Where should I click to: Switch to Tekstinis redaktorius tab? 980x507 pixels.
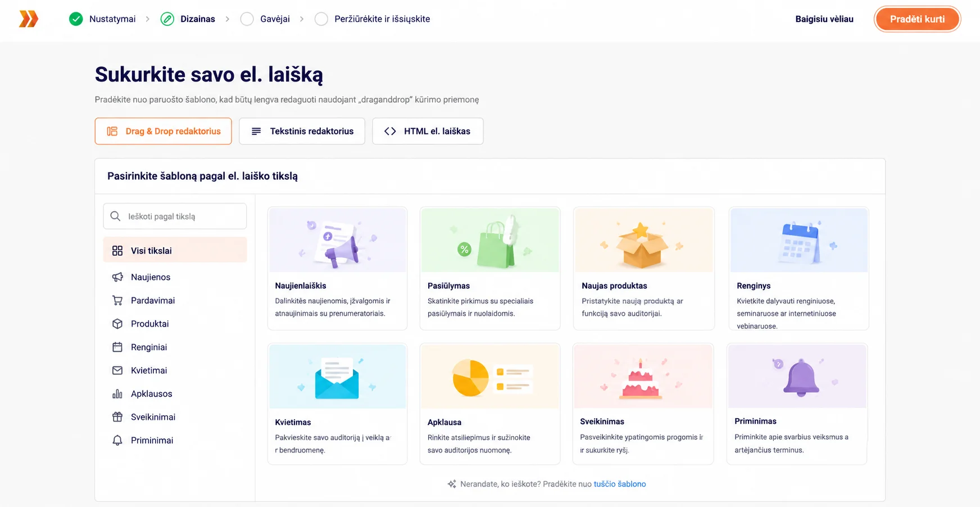[302, 131]
